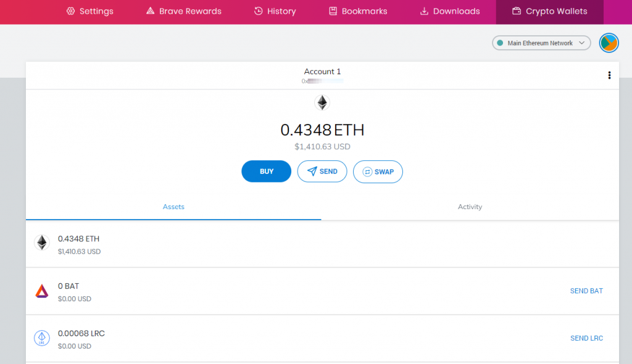Screen dimensions: 632x364
Task: Click the SEND BAT link
Action: click(586, 291)
